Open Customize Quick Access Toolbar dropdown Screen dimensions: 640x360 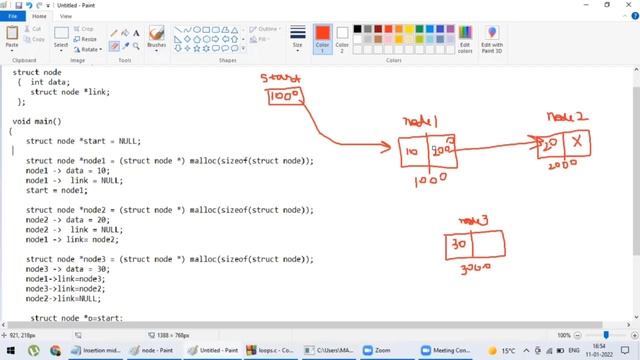coord(48,6)
